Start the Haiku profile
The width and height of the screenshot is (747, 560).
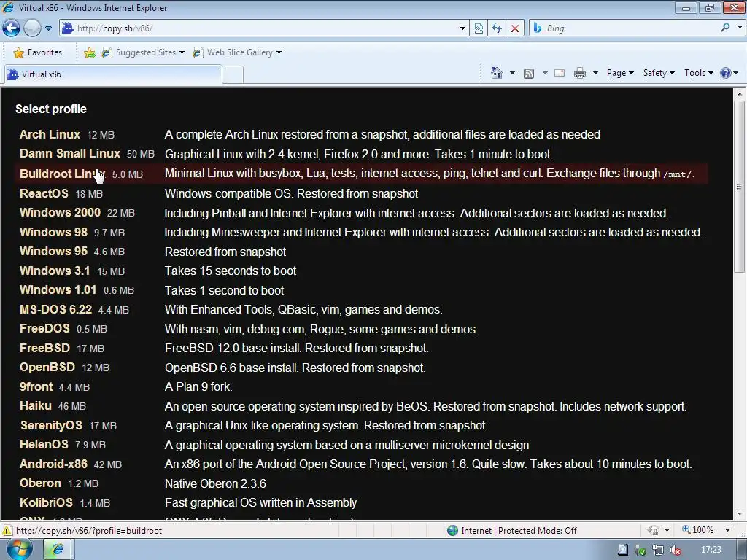(35, 405)
